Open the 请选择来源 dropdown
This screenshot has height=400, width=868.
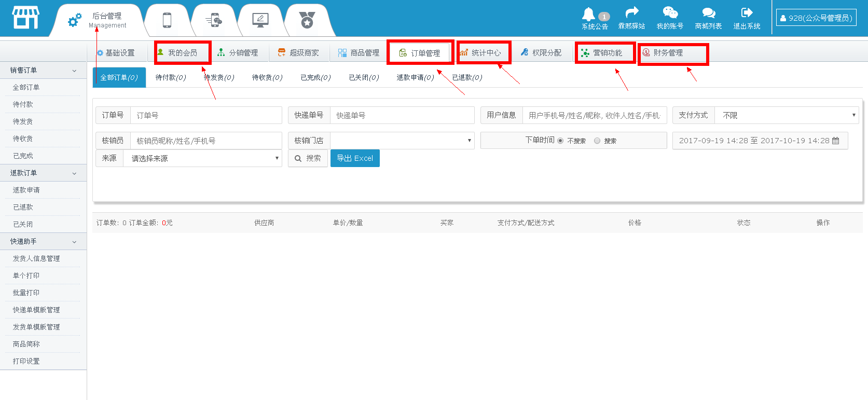point(202,158)
